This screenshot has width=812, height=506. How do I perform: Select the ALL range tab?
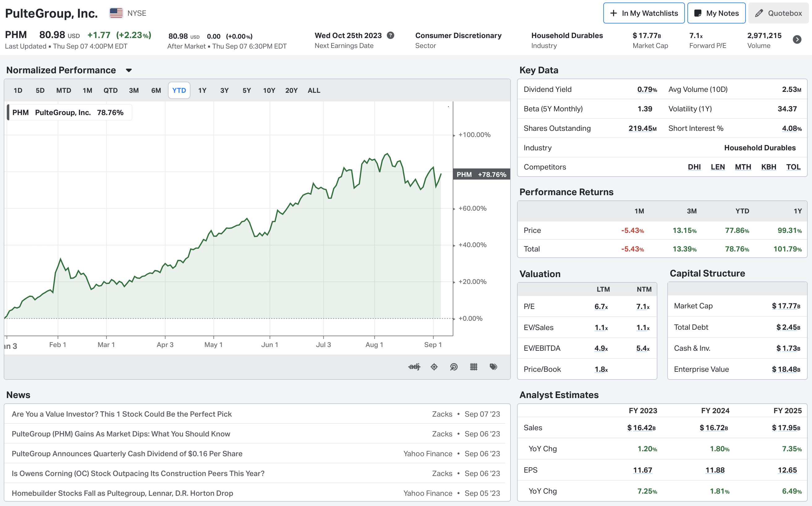(314, 90)
